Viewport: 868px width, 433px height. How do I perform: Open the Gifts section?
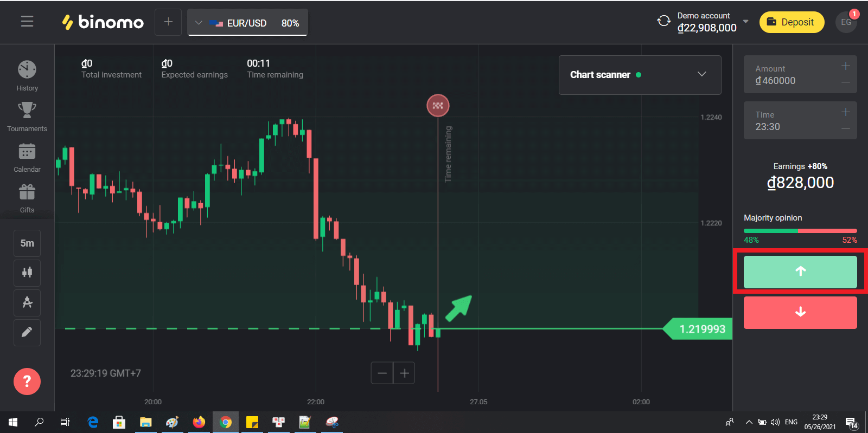[27, 197]
